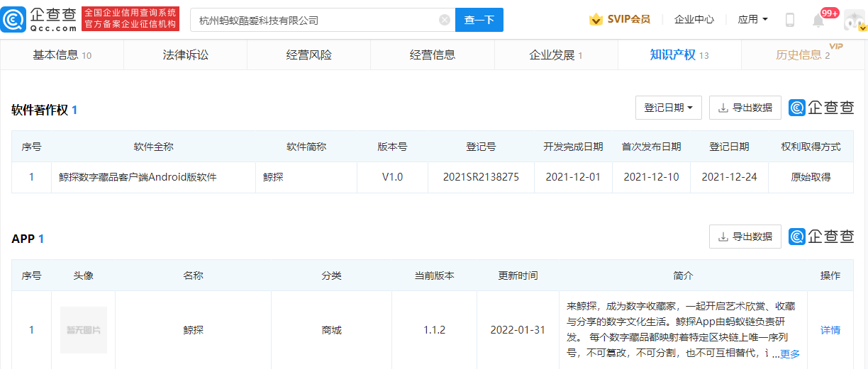Open SVIP会员 link

pos(629,19)
